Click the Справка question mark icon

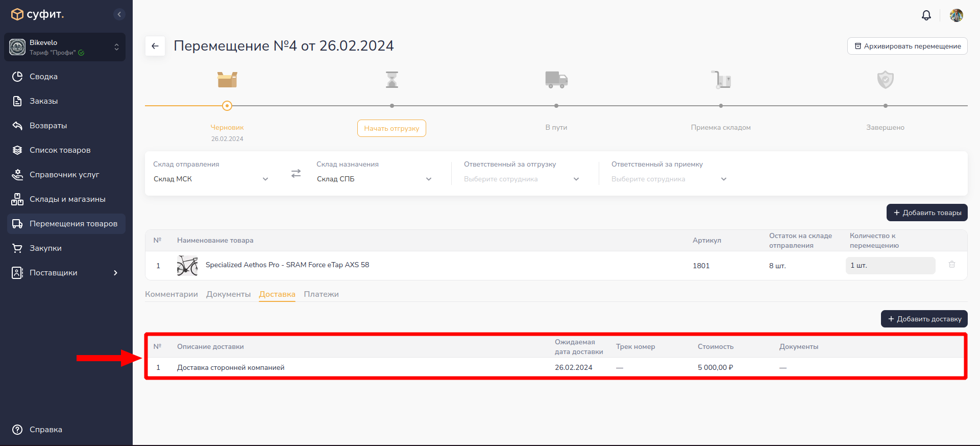[17, 430]
